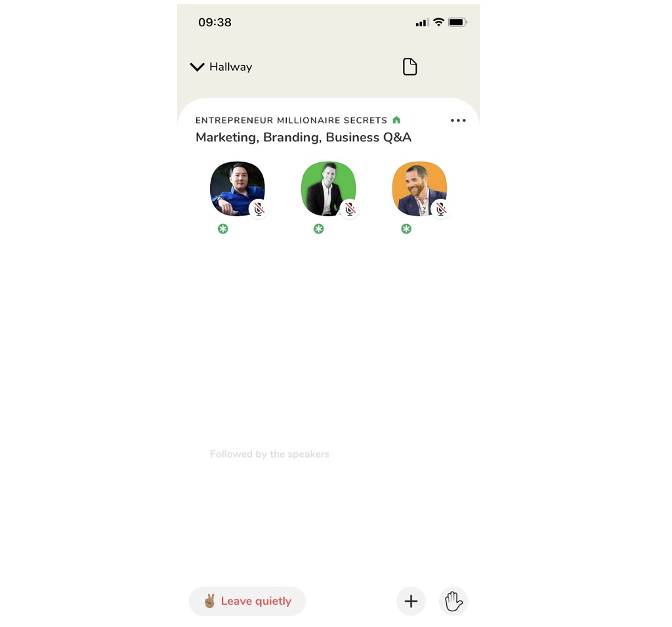Tap the battery indicator in status bar
Viewport: 672px width, 627px height.
457,22
